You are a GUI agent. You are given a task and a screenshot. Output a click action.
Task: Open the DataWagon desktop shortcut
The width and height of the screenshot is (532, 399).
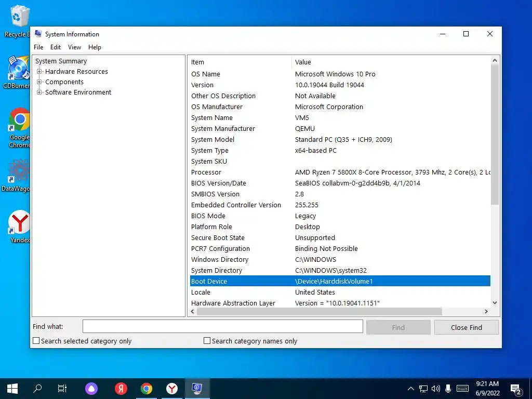tap(16, 176)
